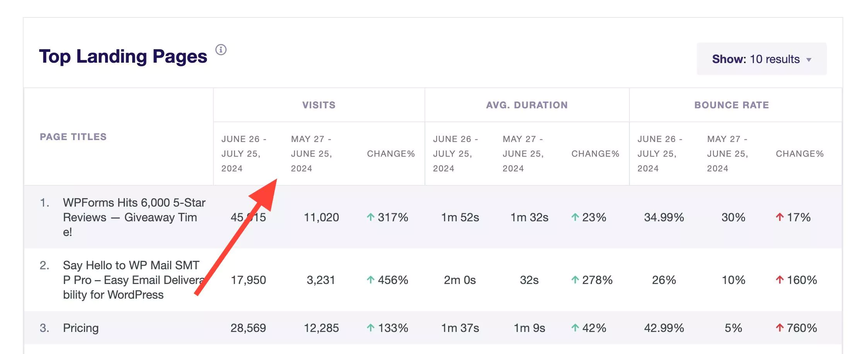Click the June 26 - July 25 header under Bounce Rate
Image resolution: width=868 pixels, height=354 pixels.
(660, 154)
